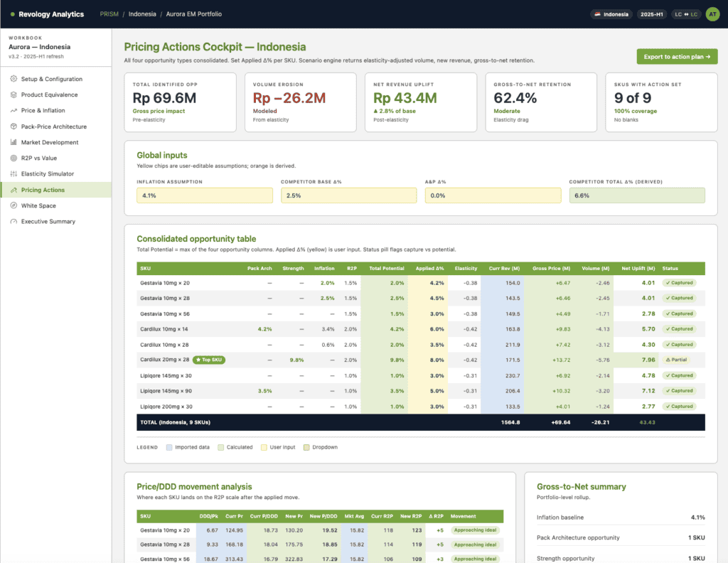The width and height of the screenshot is (728, 563).
Task: Click the Pack Arch column header
Action: [259, 268]
